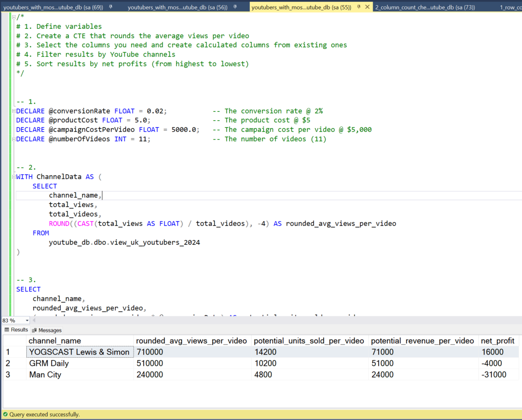Select row 2 header for GRM Daily
Image resolution: width=522 pixels, height=420 pixels.
point(14,363)
